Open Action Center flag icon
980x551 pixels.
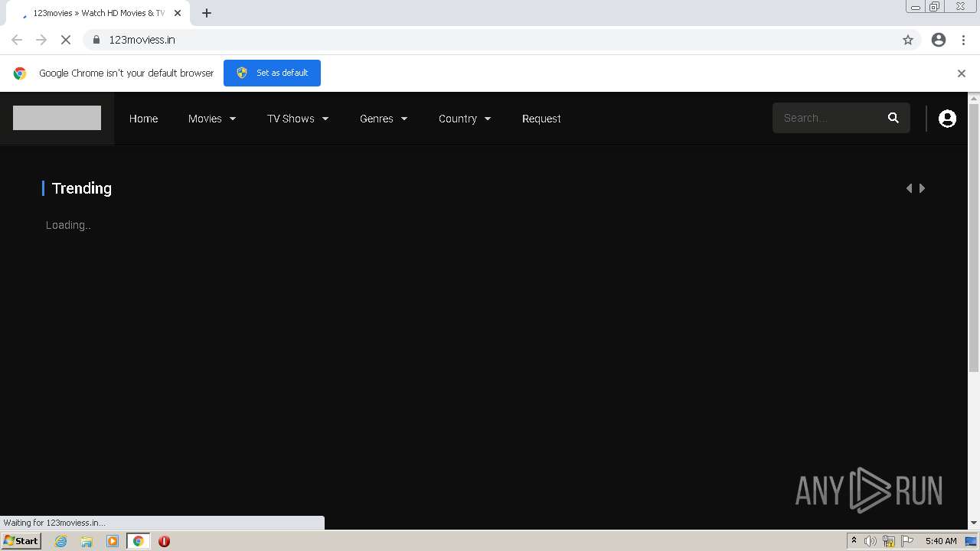907,541
